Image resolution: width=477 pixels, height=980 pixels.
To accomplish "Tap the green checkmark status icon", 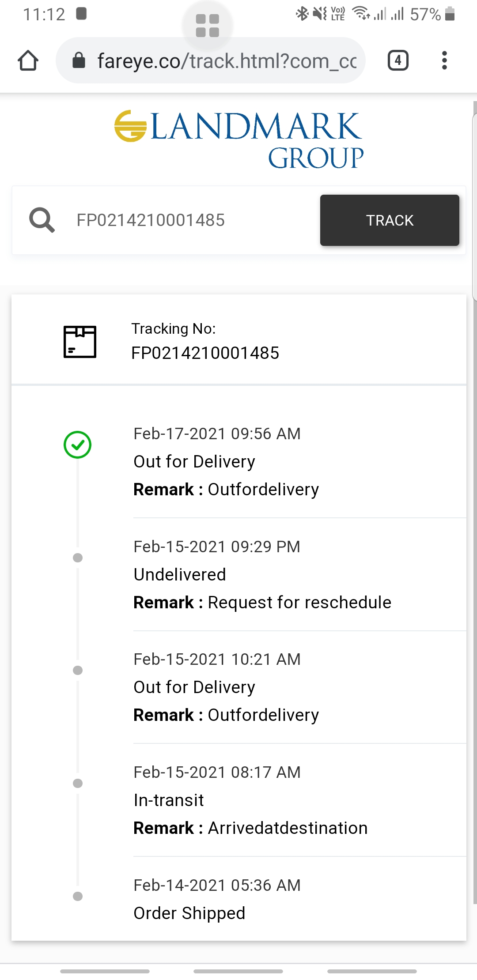I will (x=78, y=445).
